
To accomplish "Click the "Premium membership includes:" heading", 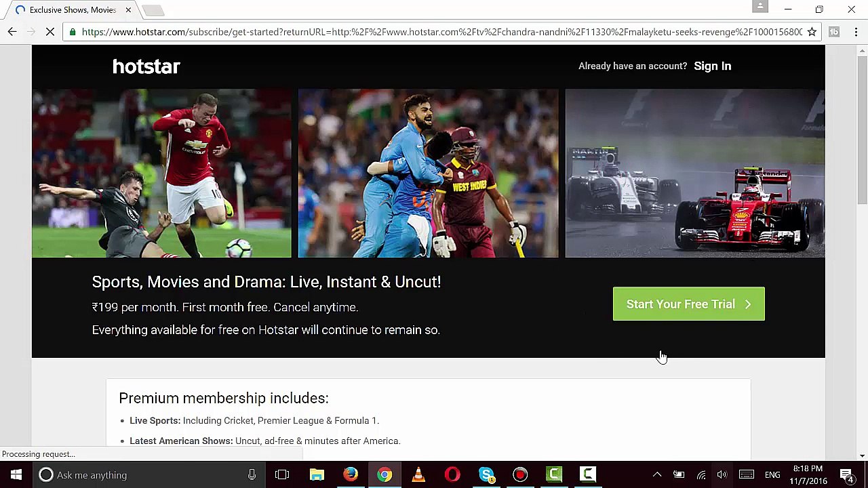I will [x=224, y=399].
